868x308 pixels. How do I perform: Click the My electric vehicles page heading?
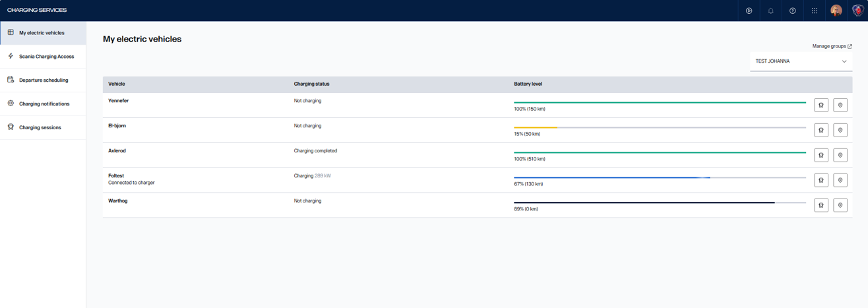click(142, 39)
